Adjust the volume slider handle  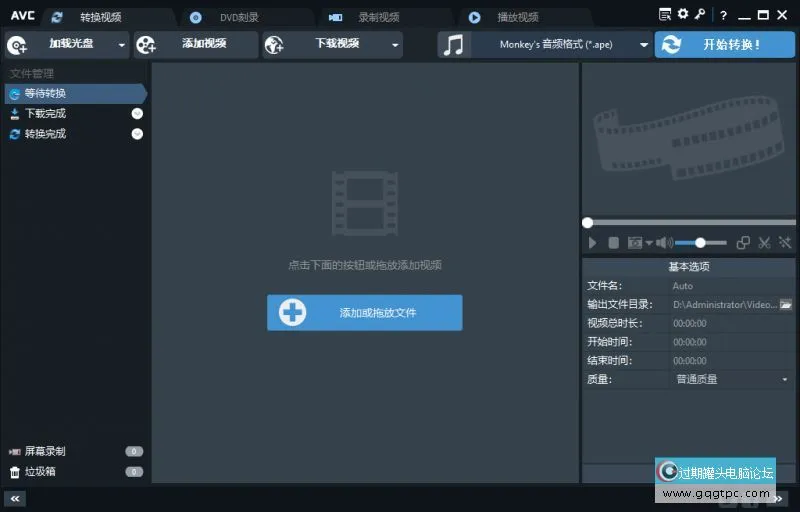700,242
